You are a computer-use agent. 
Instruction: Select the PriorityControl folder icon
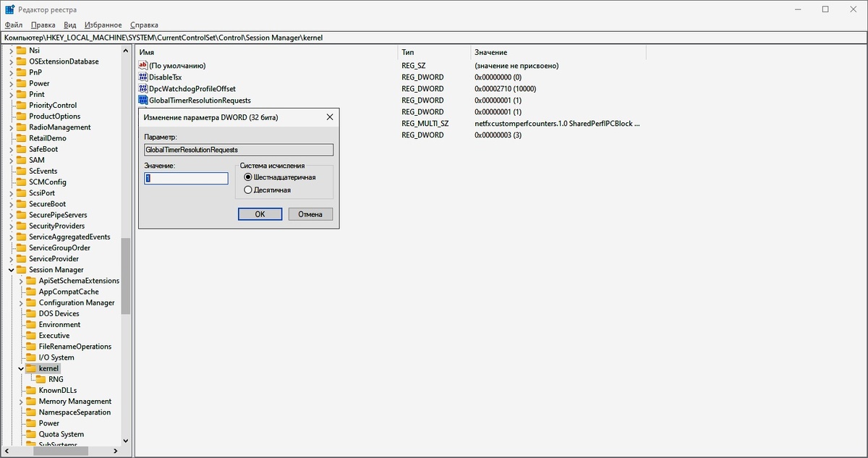click(x=21, y=106)
